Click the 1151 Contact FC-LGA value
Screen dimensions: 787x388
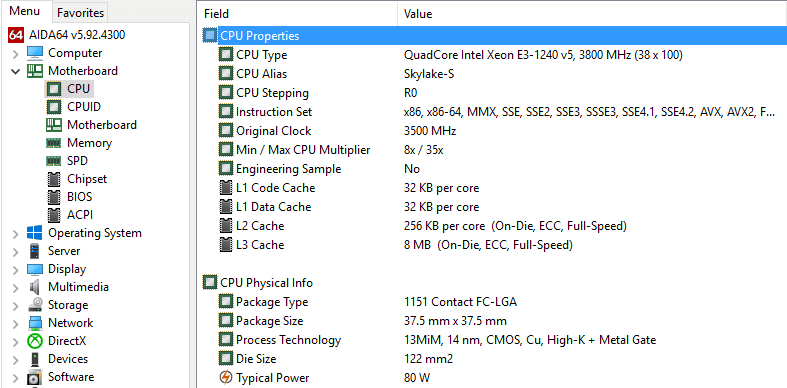click(x=460, y=302)
